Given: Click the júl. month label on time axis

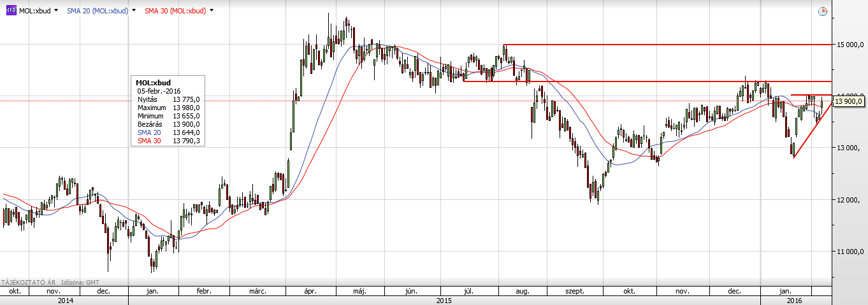Looking at the screenshot, I should [x=469, y=291].
